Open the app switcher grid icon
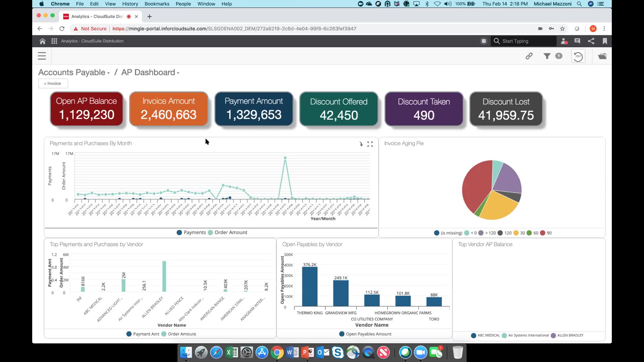Viewport: 644px width, 362px height. [54, 41]
